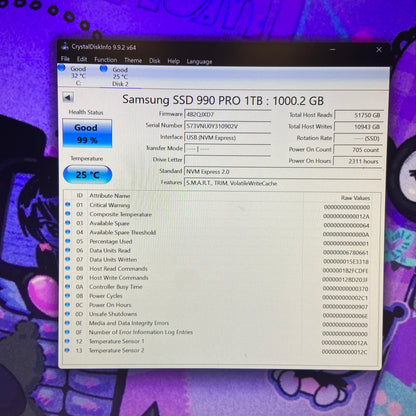This screenshot has width=416, height=416.
Task: Open the Theme menu
Action: point(133,60)
